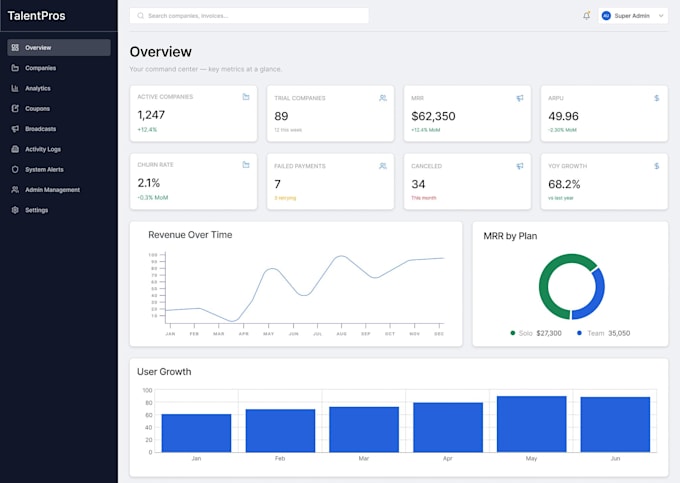Click the 34 canceled value

pos(418,184)
